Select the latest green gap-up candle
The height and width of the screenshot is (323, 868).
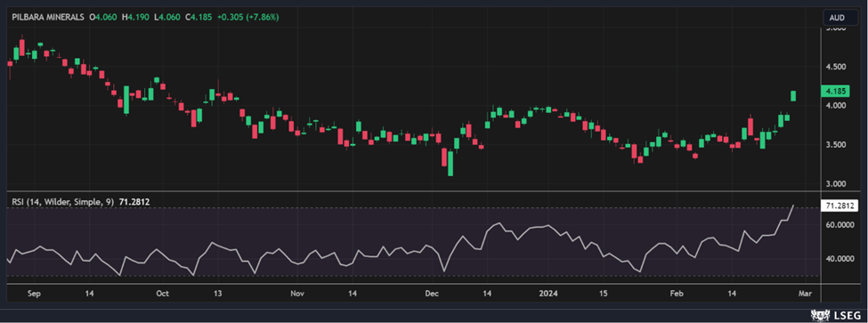tap(793, 96)
